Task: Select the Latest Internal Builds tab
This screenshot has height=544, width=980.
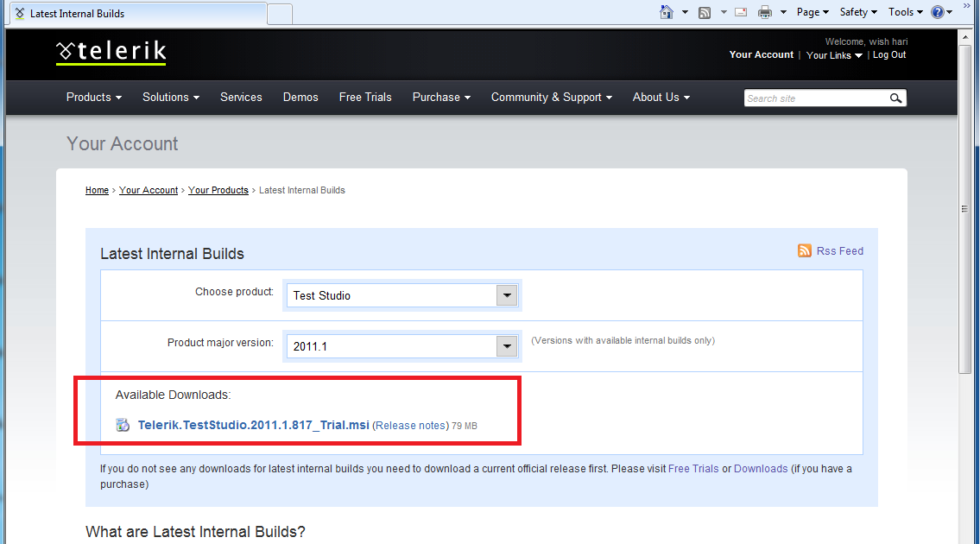Action: [137, 13]
